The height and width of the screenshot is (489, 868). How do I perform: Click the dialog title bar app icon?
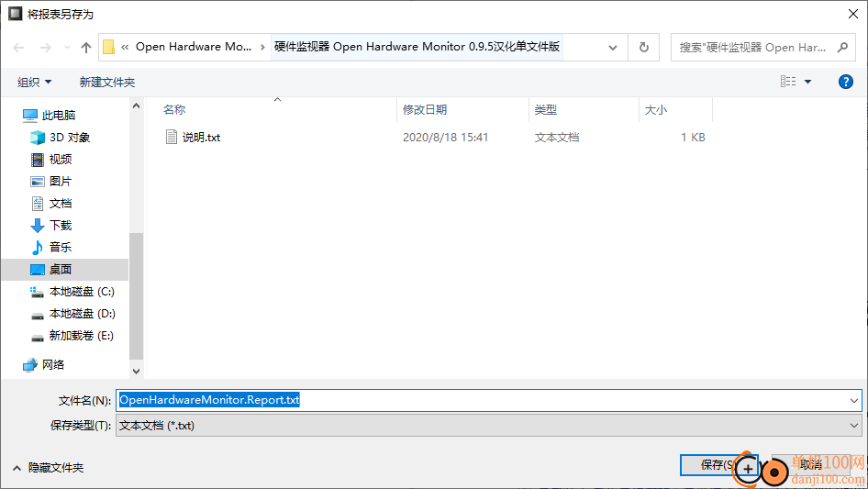point(15,14)
